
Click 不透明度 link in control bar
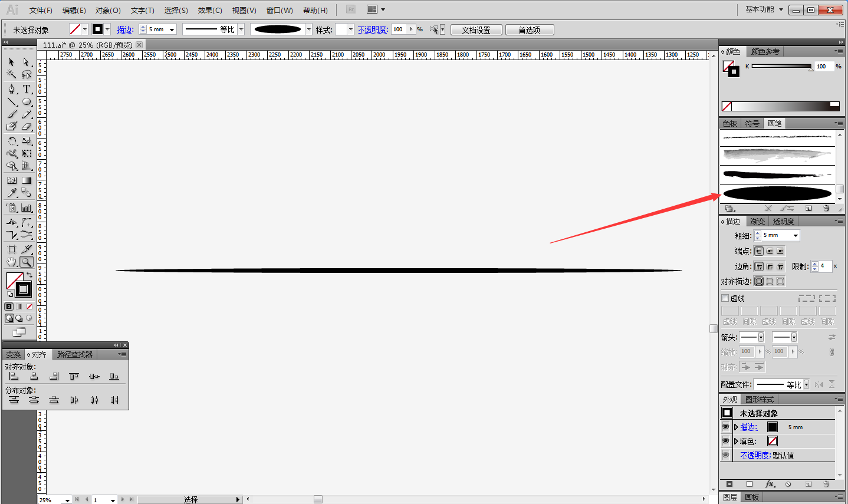click(x=373, y=29)
